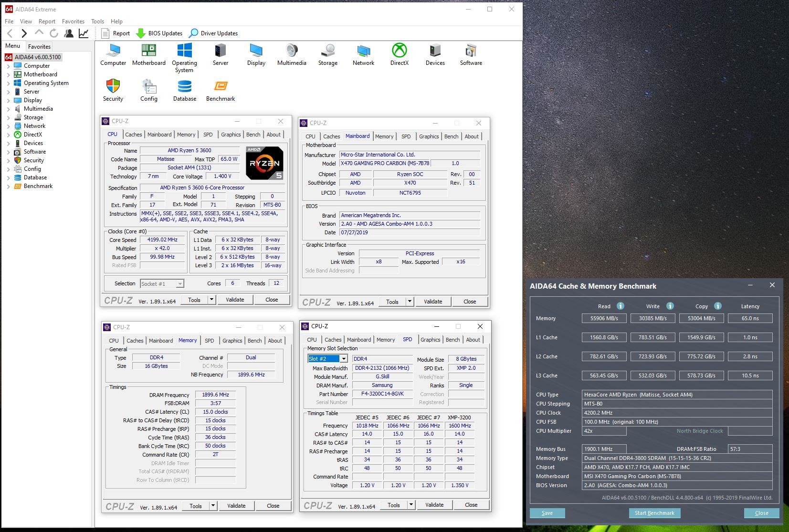789x532 pixels.
Task: Click the Copy info icon in benchmark
Action: tap(718, 306)
